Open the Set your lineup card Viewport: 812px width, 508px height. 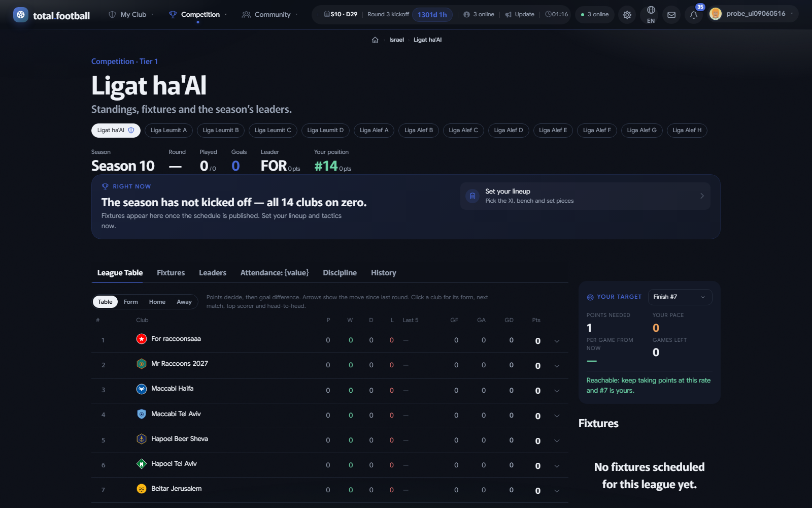pyautogui.click(x=585, y=196)
